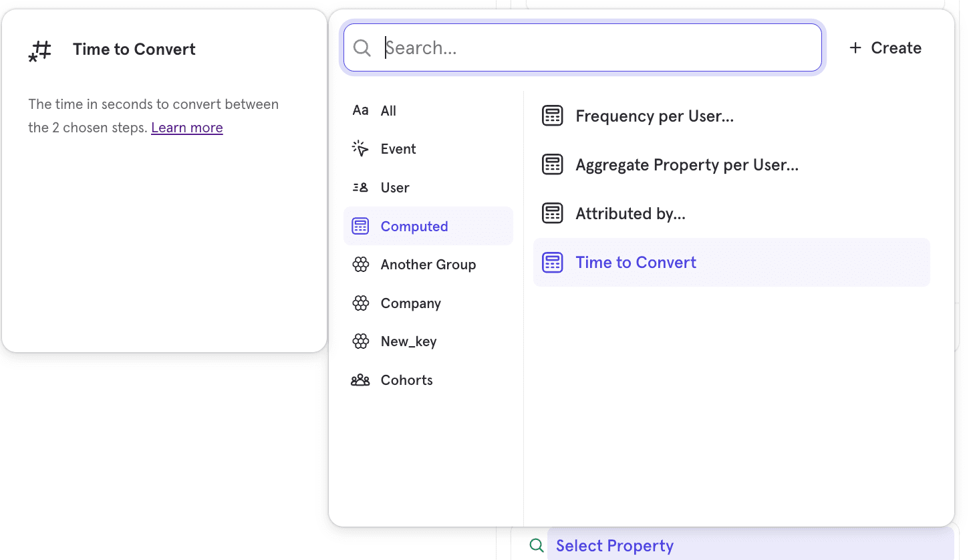Screen dimensions: 969x560
Task: Switch to the User category
Action: (394, 188)
